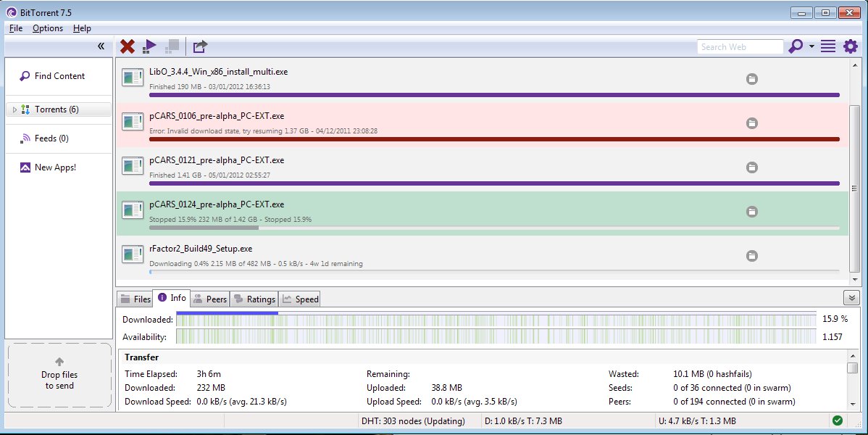Select pCARS_0124_pre-alpha_PC-EXT.exe torrent name
The height and width of the screenshot is (435, 868).
point(217,204)
